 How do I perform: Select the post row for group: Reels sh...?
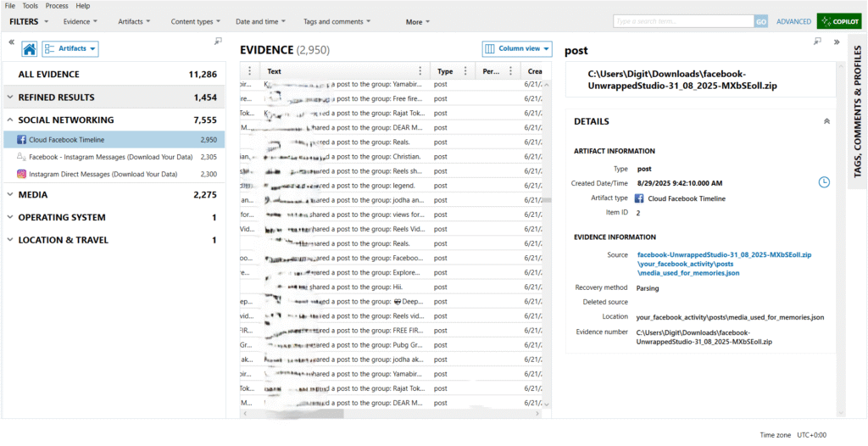[391, 171]
